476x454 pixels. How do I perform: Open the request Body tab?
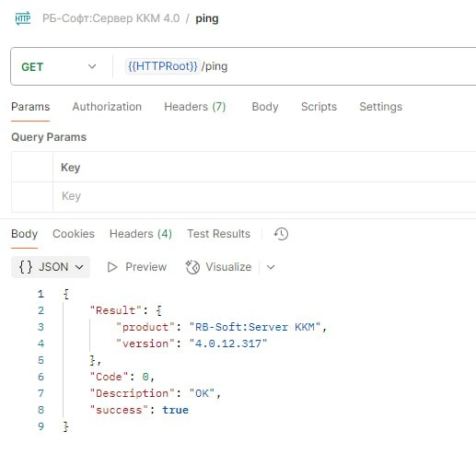pos(265,107)
